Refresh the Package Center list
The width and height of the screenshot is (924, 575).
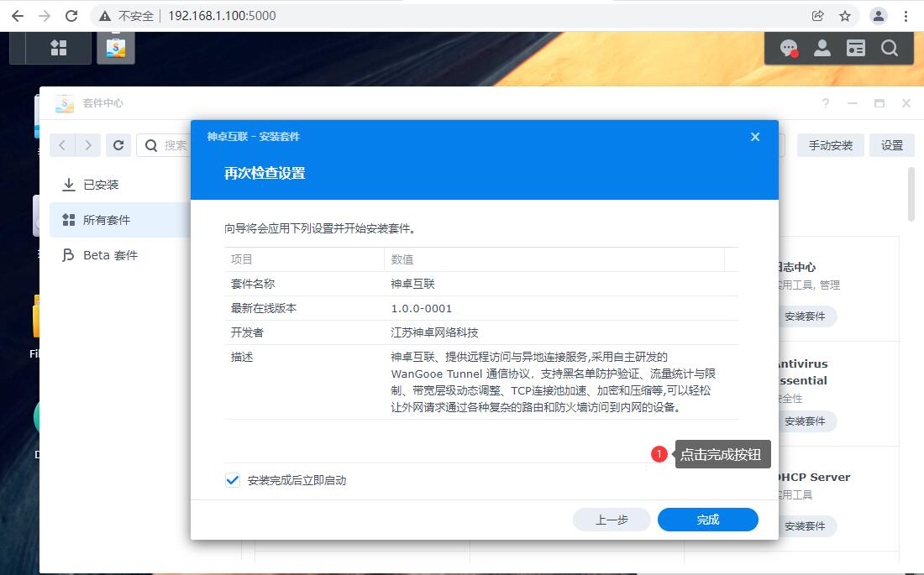[118, 145]
